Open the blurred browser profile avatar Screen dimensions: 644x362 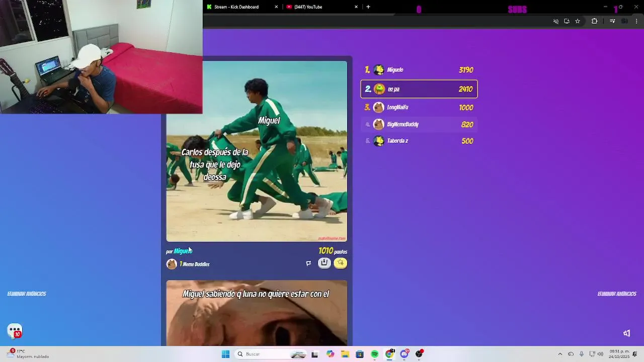coord(624,21)
